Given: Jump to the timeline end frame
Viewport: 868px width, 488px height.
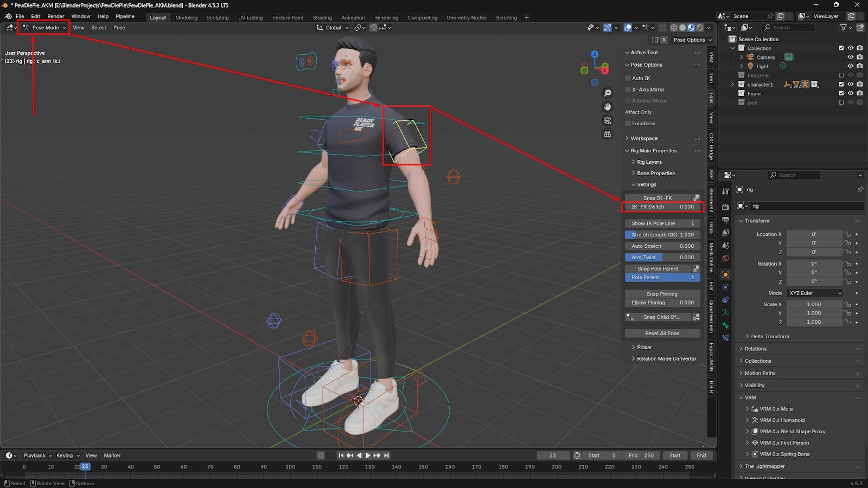Looking at the screenshot, I should 386,455.
